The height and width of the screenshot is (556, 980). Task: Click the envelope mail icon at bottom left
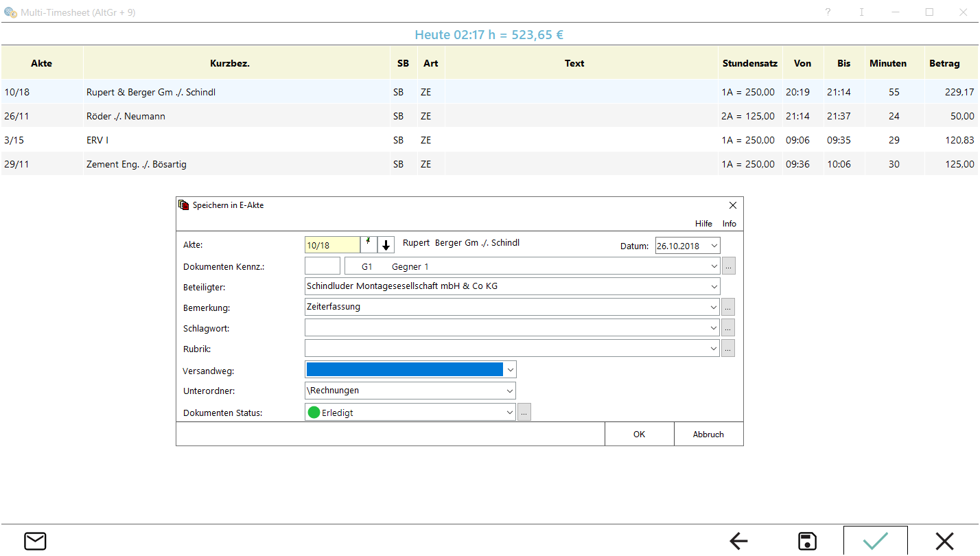(35, 541)
